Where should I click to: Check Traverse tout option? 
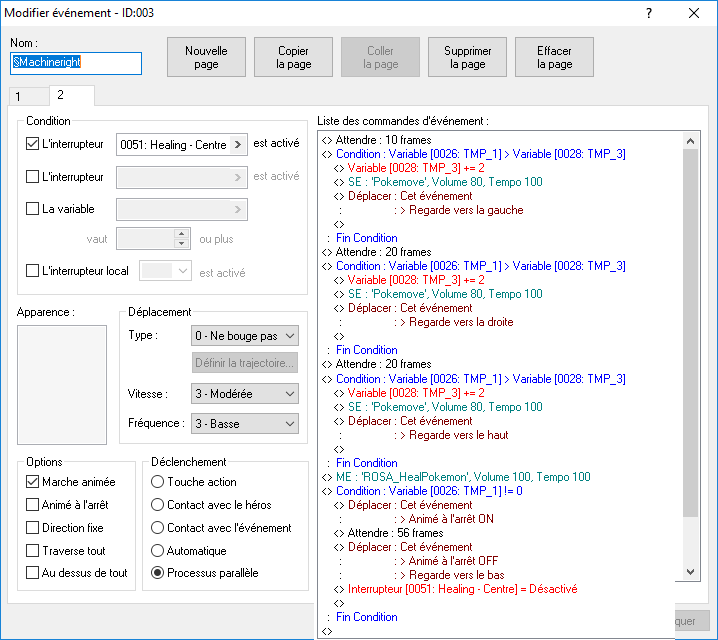tap(32, 550)
